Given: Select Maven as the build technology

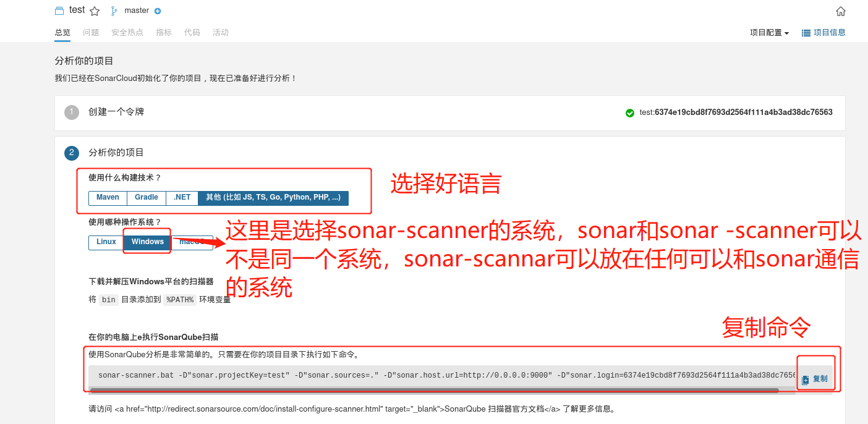Looking at the screenshot, I should (108, 198).
